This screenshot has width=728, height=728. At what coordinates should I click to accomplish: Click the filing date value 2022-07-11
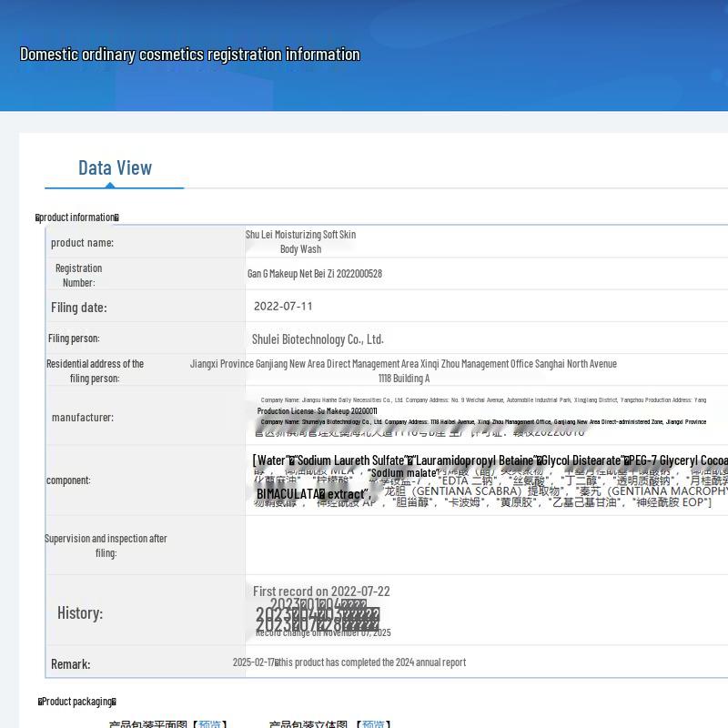(283, 307)
